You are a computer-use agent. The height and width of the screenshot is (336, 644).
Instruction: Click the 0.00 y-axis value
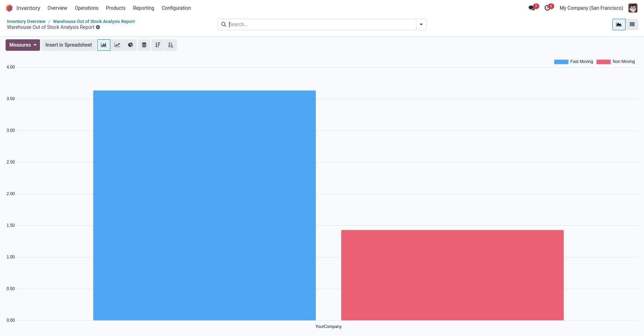click(x=11, y=320)
